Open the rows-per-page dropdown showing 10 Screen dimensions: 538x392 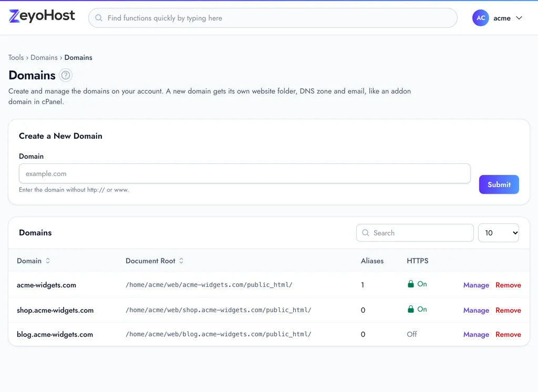[x=498, y=233]
